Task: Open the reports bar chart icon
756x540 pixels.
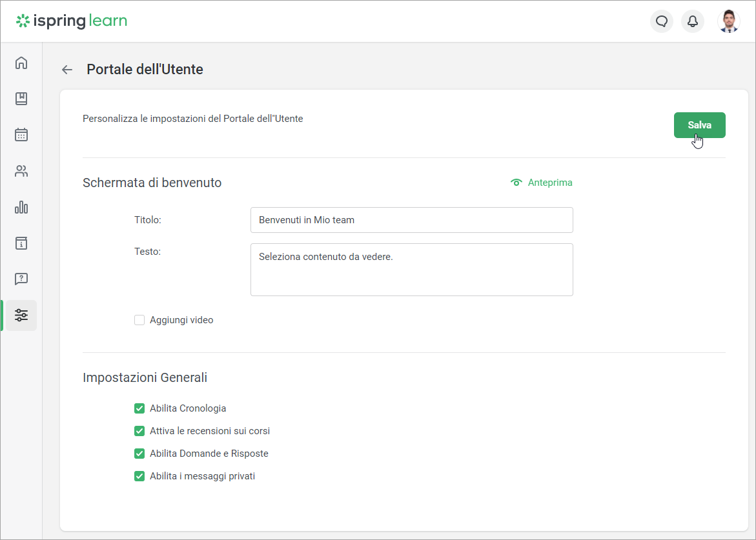Action: (21, 207)
